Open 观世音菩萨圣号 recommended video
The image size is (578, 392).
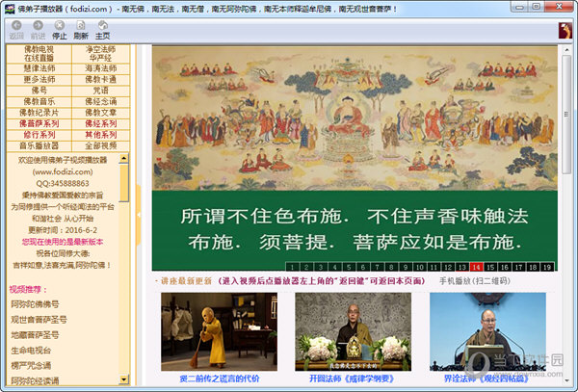[39, 320]
